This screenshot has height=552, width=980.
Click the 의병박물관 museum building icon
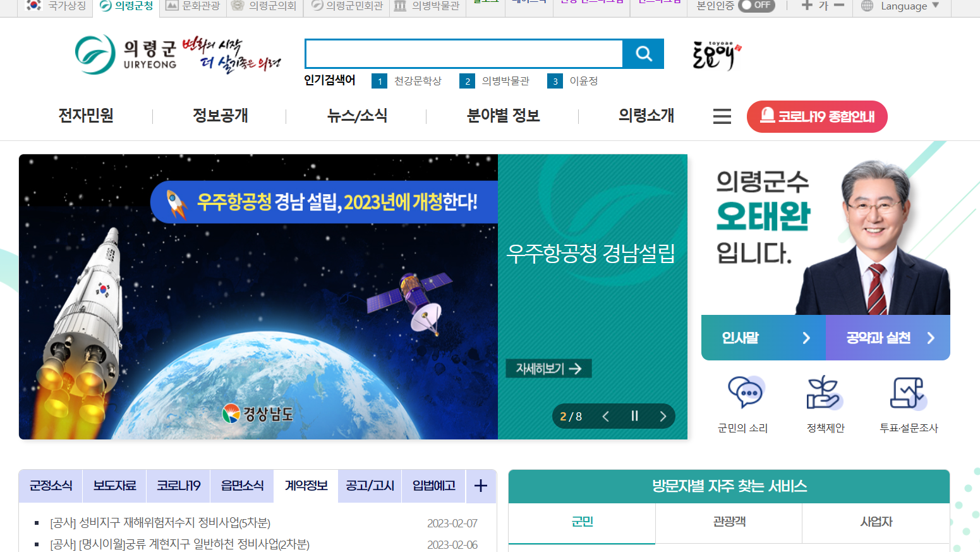click(x=399, y=6)
